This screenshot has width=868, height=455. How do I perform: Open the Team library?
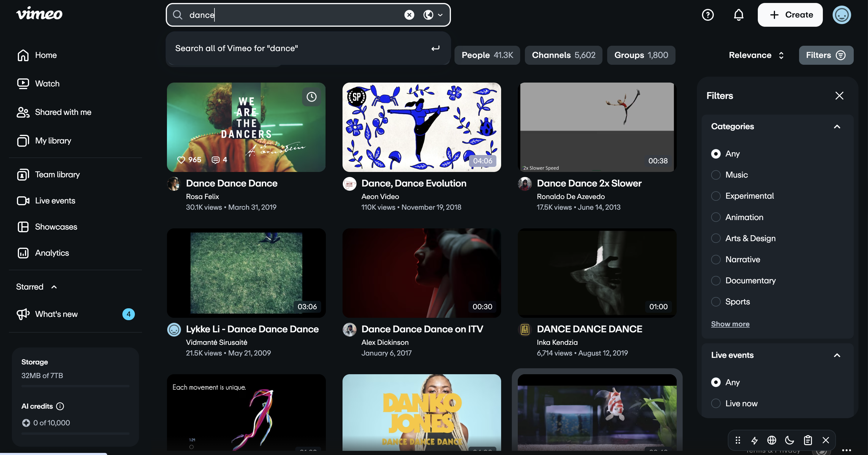(x=57, y=174)
